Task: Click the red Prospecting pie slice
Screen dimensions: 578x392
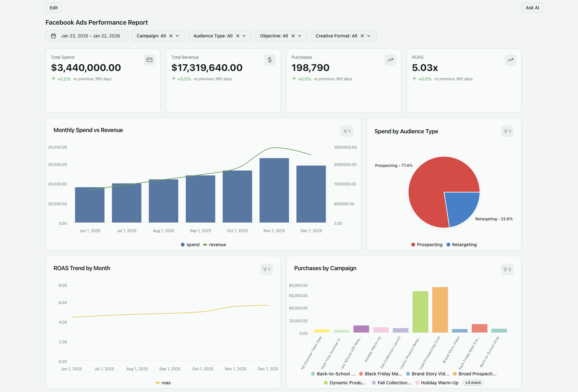Action: [x=429, y=182]
